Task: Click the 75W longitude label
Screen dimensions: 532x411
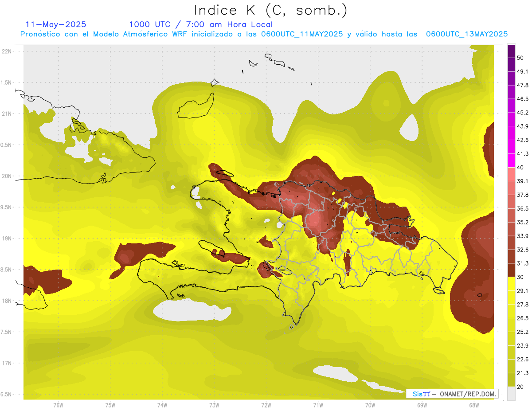Action: (x=110, y=405)
